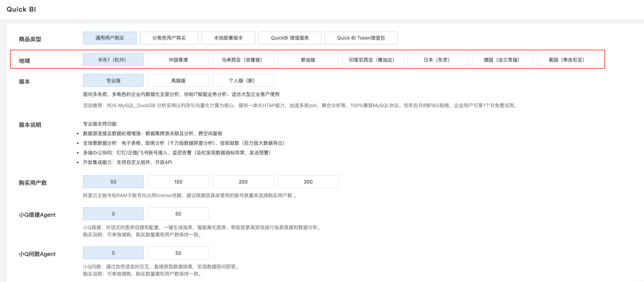
Task: Choose 高级版 edition
Action: point(178,81)
